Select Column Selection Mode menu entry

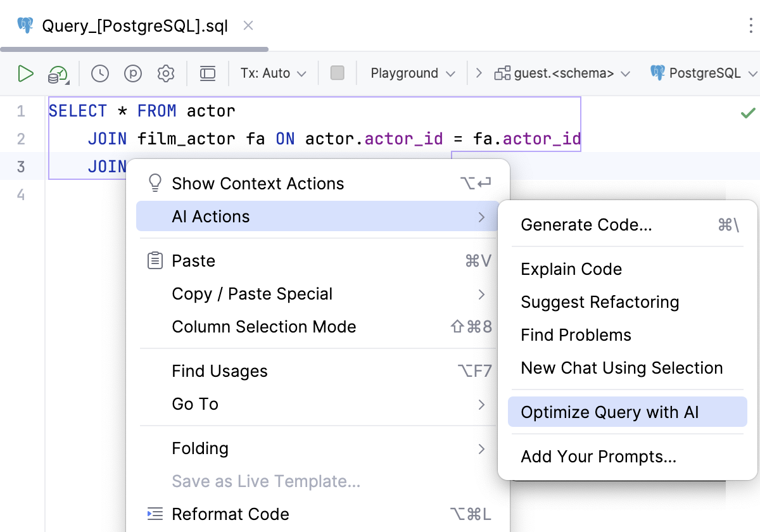click(318, 327)
